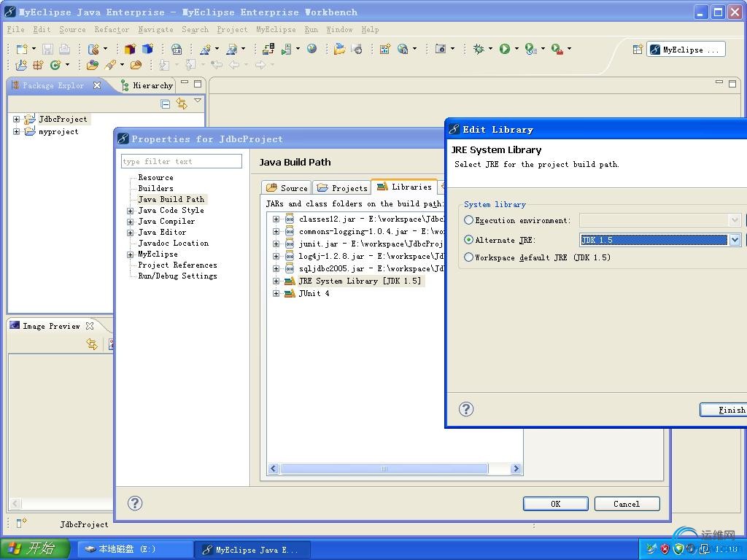Viewport: 747px width, 560px height.
Task: Open the File menu
Action: tap(16, 29)
